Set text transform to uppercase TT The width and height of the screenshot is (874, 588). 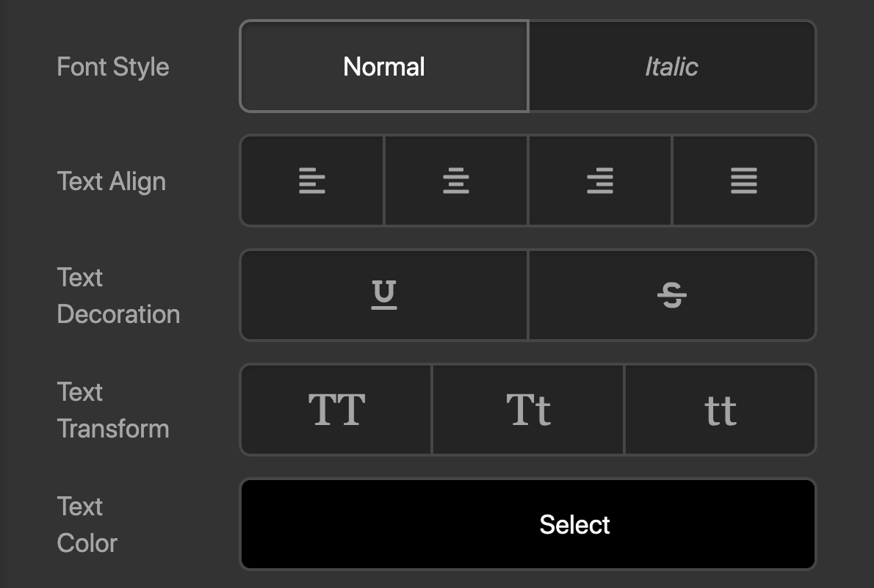(x=336, y=410)
